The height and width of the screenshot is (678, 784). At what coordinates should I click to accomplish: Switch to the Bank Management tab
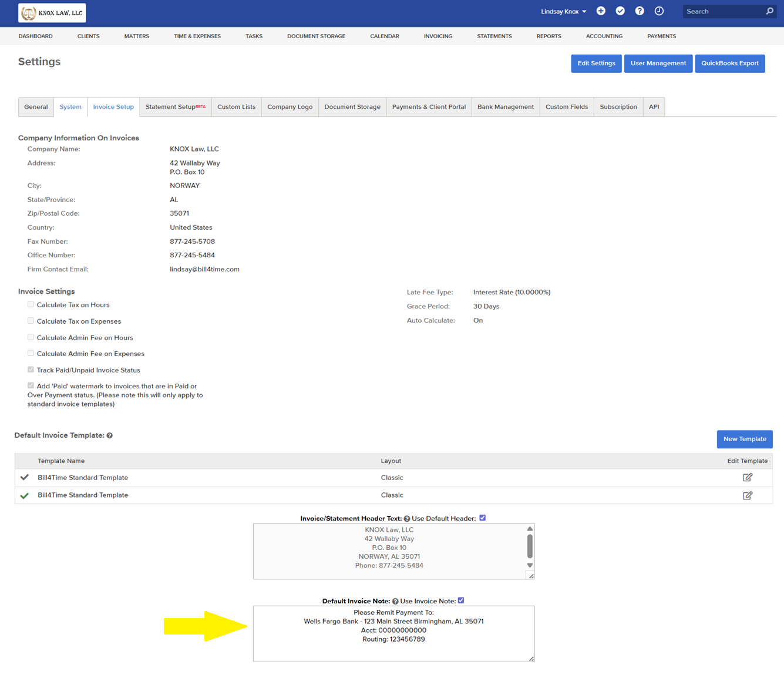(506, 107)
